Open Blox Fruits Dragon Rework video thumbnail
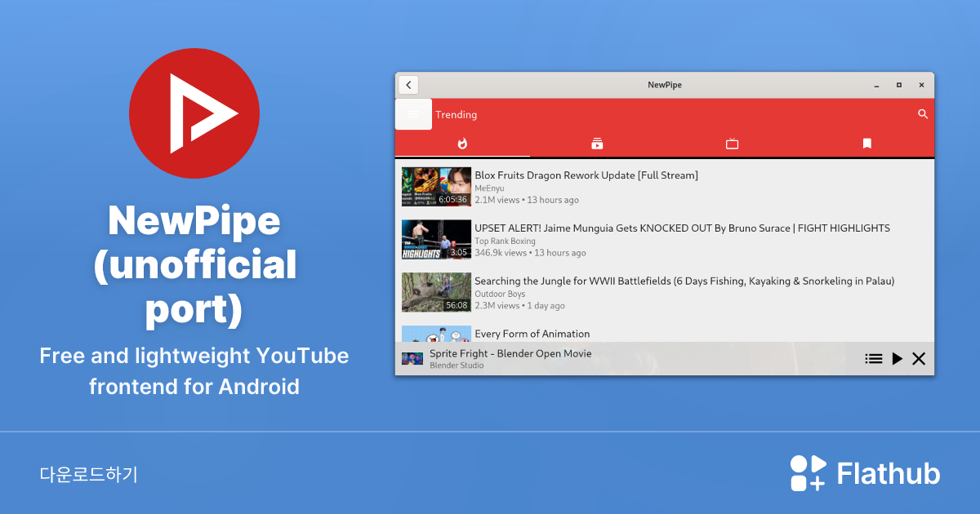The height and width of the screenshot is (514, 980). pos(436,187)
